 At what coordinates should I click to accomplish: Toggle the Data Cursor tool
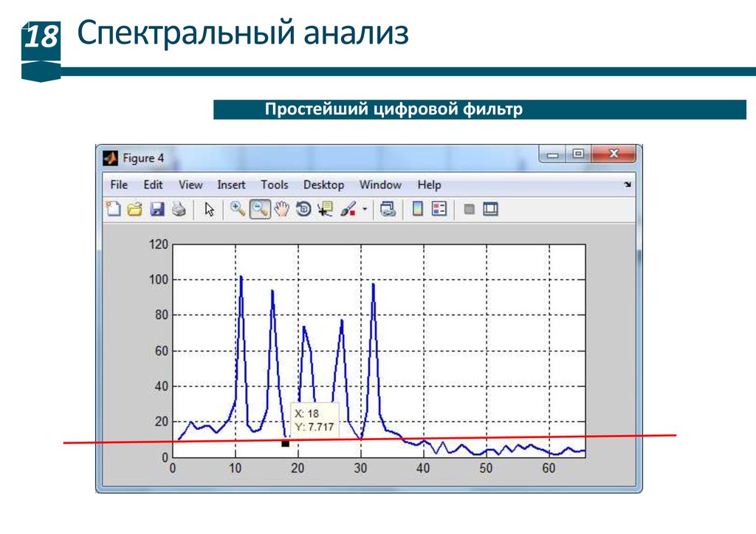(x=325, y=209)
